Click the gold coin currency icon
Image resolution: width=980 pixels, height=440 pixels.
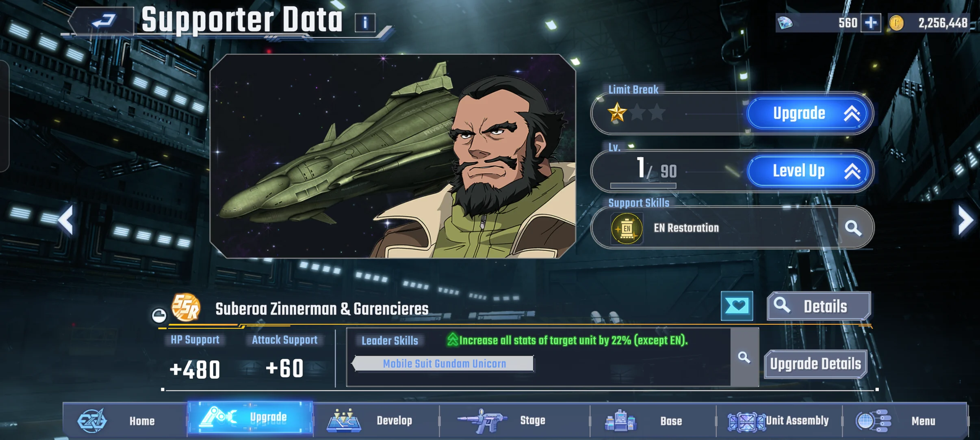point(896,23)
